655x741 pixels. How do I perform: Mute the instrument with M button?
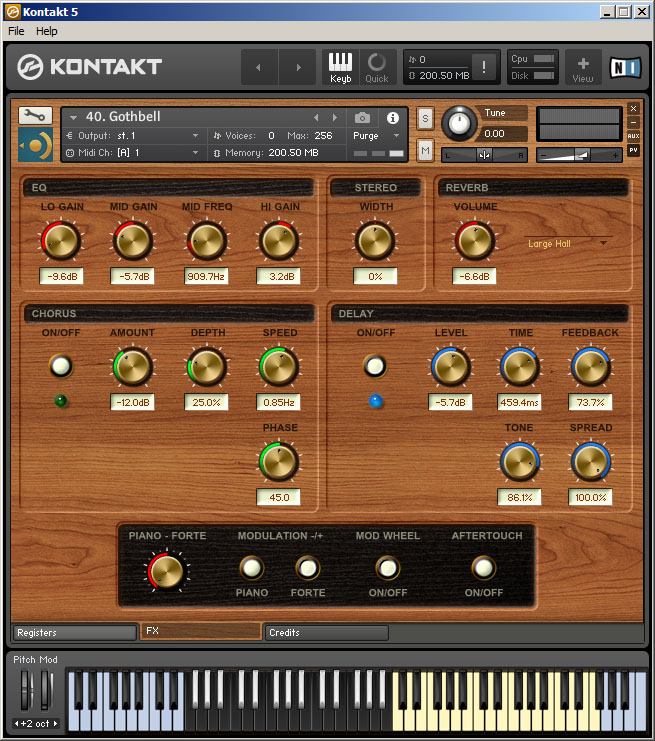425,150
